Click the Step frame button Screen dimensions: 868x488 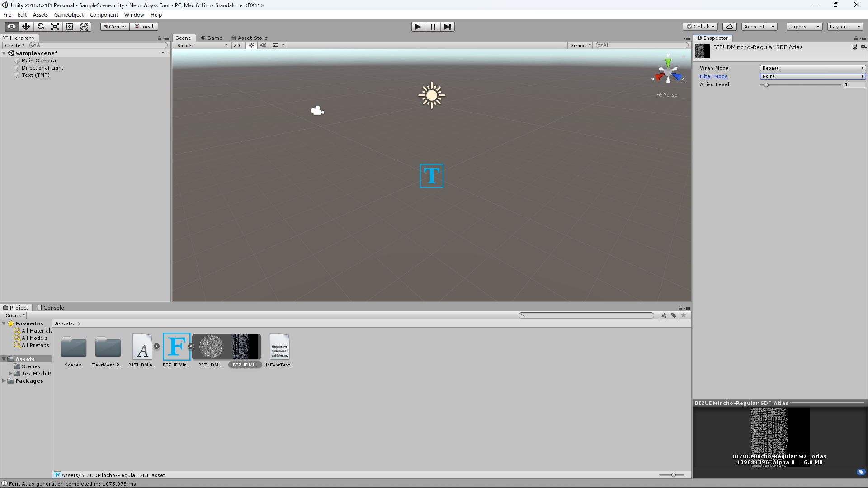point(447,27)
